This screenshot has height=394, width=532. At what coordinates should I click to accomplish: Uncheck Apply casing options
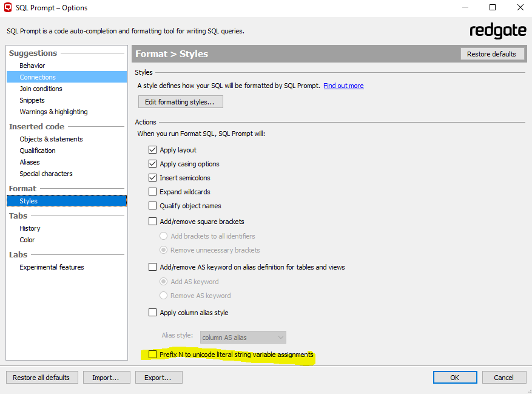[153, 164]
